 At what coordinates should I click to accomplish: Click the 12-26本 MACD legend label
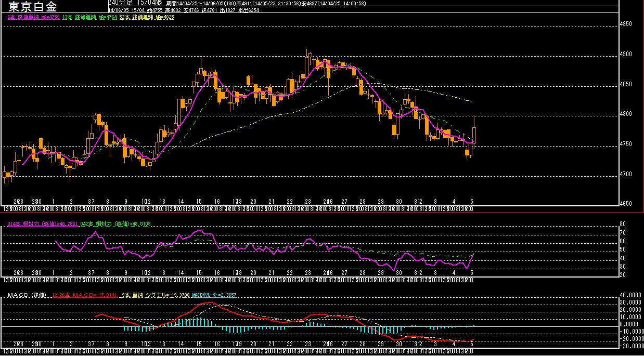coord(85,295)
